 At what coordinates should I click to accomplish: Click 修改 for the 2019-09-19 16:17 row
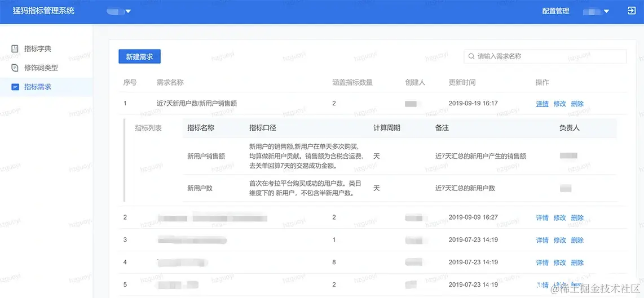tap(560, 104)
